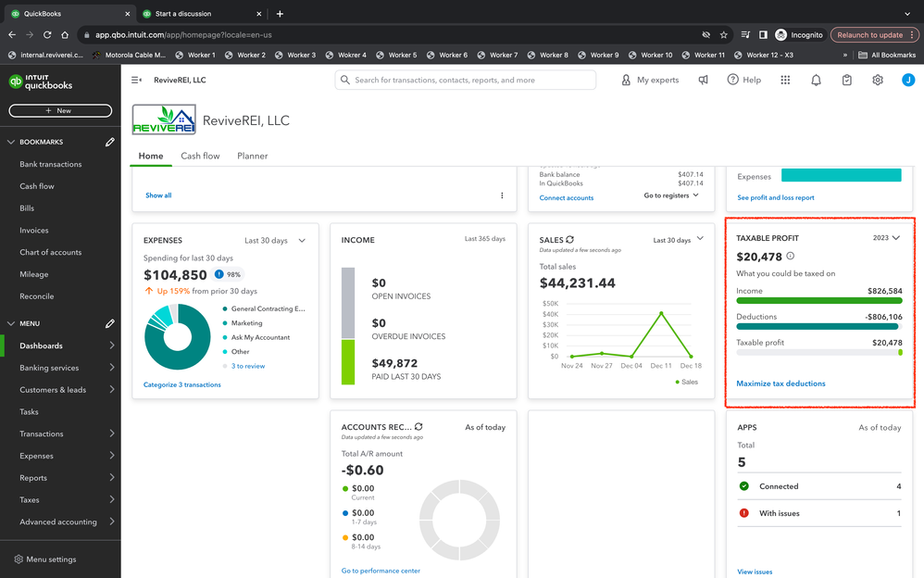Expand Dashboards submenu arrow
Image resolution: width=924 pixels, height=578 pixels.
[x=112, y=346]
